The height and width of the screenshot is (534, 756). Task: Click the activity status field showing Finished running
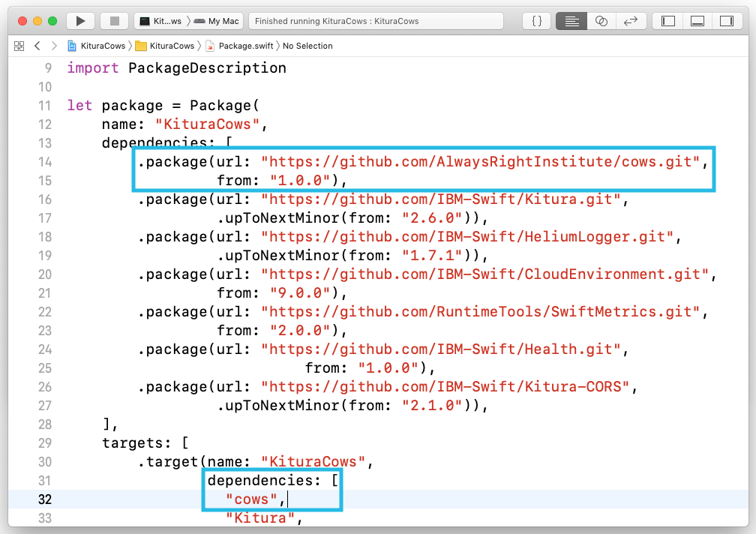376,21
